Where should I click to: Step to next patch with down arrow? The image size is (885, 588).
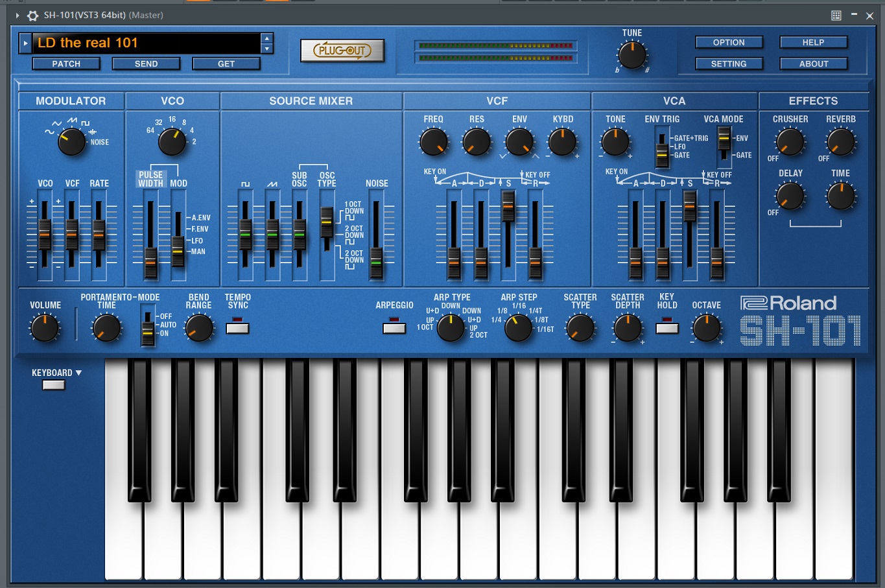click(x=266, y=49)
